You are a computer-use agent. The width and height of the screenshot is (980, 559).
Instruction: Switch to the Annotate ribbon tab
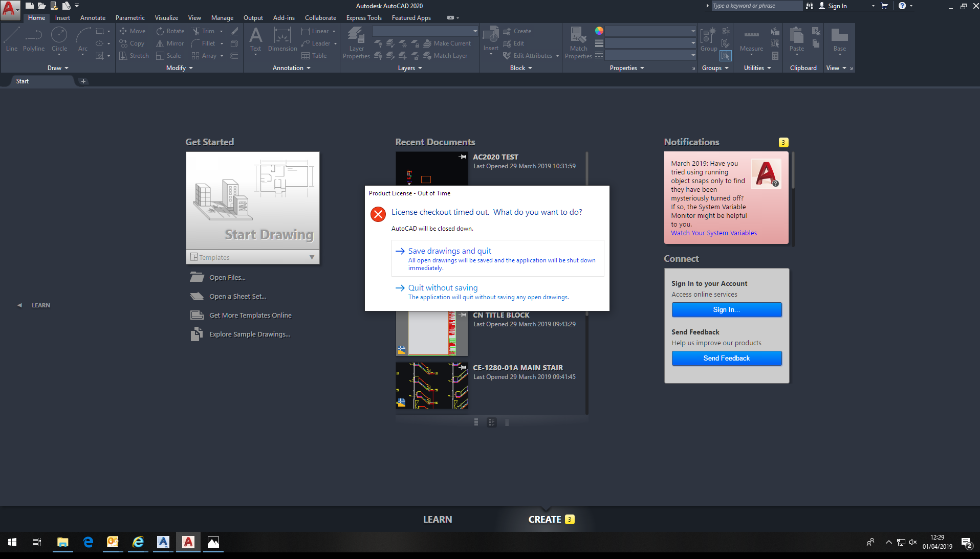(x=93, y=17)
